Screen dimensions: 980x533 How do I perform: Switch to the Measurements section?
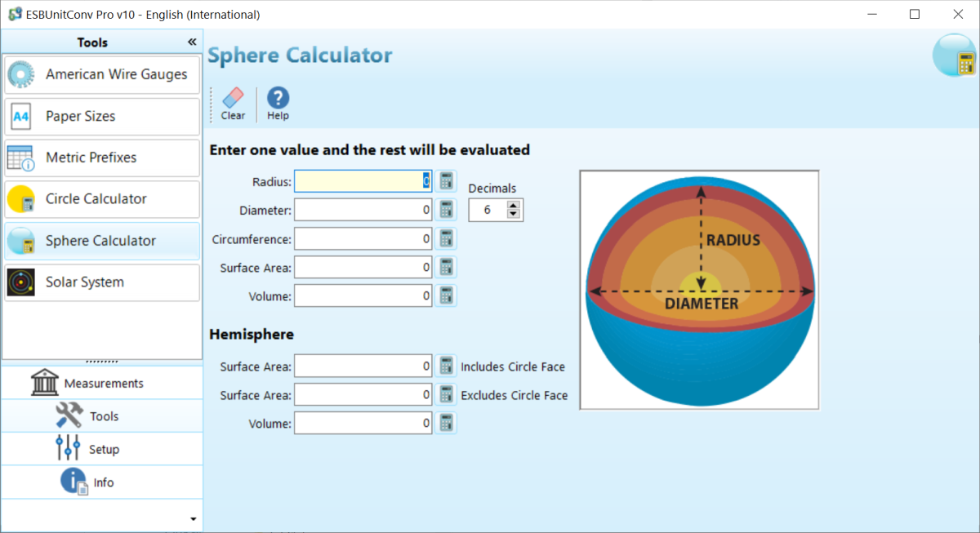tap(101, 382)
